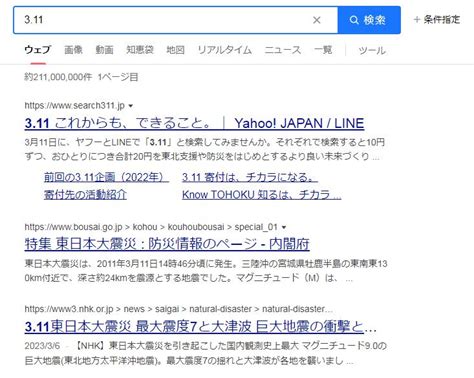Open the 3.11 これからも、できること Yahoo! JAPAN / LINE result
Screen dimensions: 474x378
194,123
